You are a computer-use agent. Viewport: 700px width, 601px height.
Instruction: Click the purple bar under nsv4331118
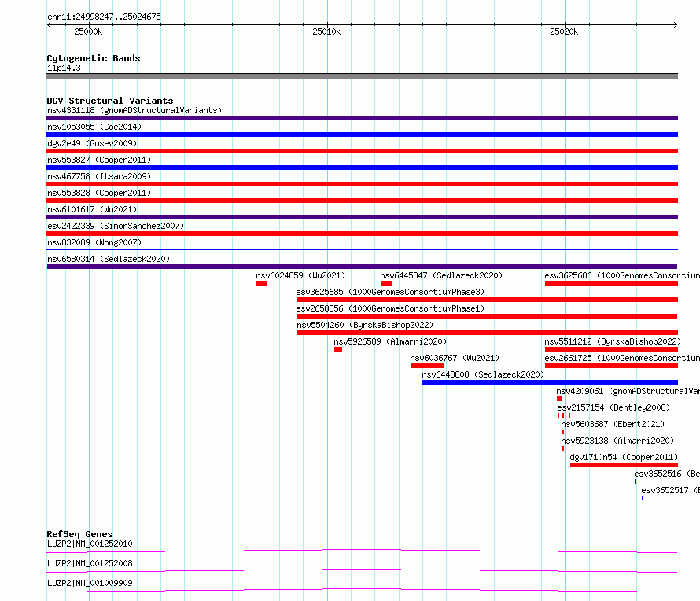point(362,118)
